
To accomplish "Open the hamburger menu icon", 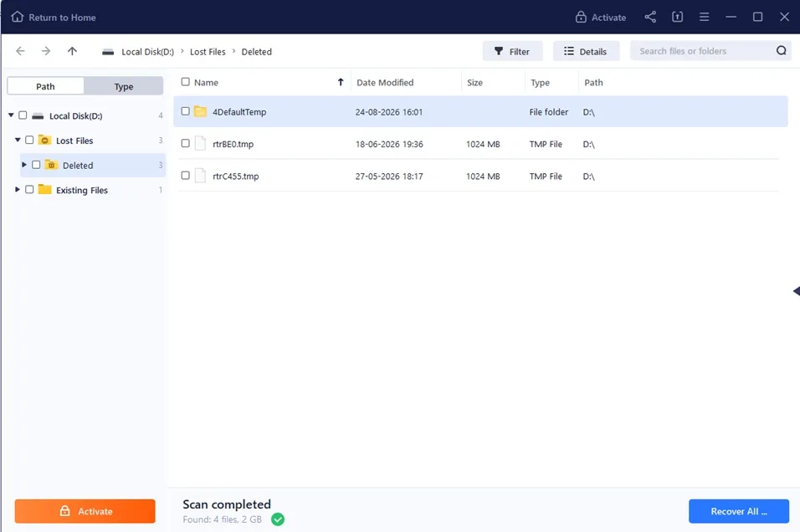I will pyautogui.click(x=704, y=17).
